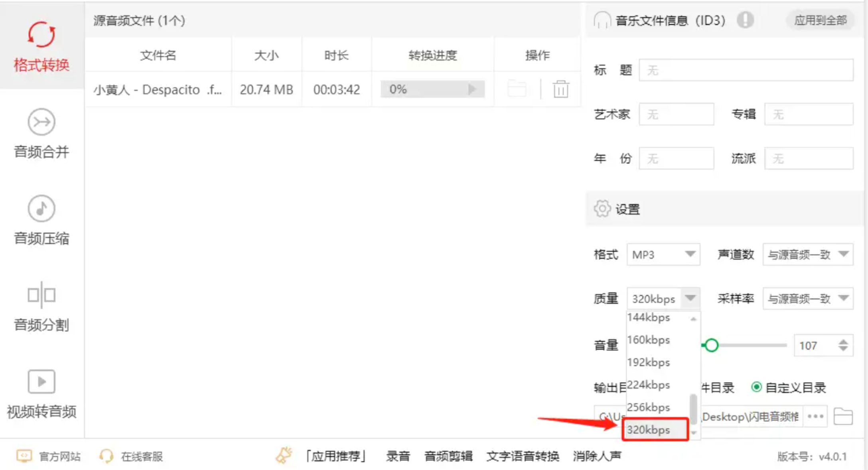Choose 192kbps from the quality list
868x470 pixels.
coord(649,362)
